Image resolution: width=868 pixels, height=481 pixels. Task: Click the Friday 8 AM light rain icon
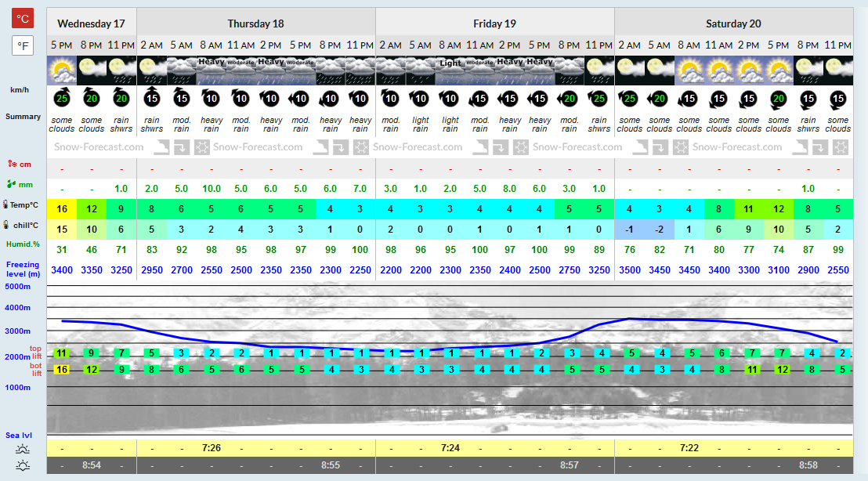coord(450,71)
